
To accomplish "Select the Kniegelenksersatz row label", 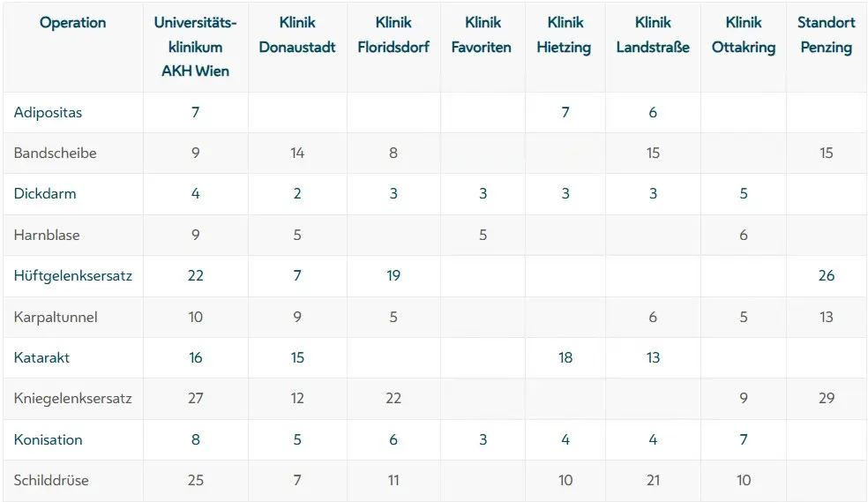I will pyautogui.click(x=73, y=398).
